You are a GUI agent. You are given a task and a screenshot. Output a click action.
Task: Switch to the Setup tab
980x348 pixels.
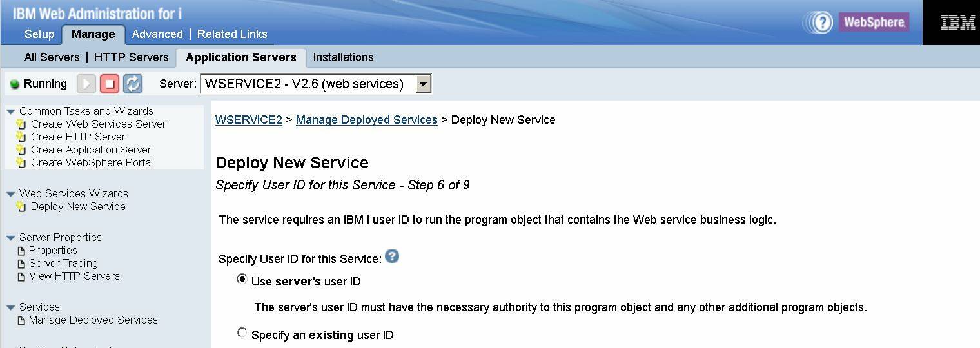pos(39,34)
